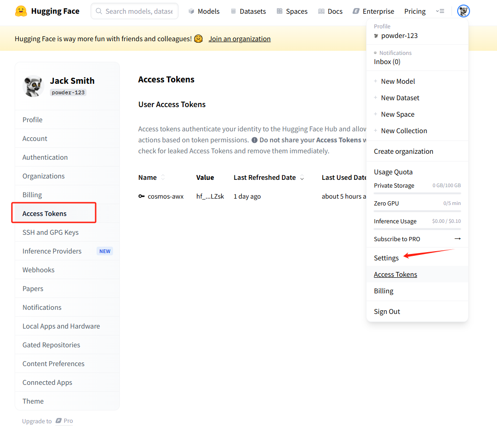Open the Models page
Screen dimensions: 497x448
(204, 11)
